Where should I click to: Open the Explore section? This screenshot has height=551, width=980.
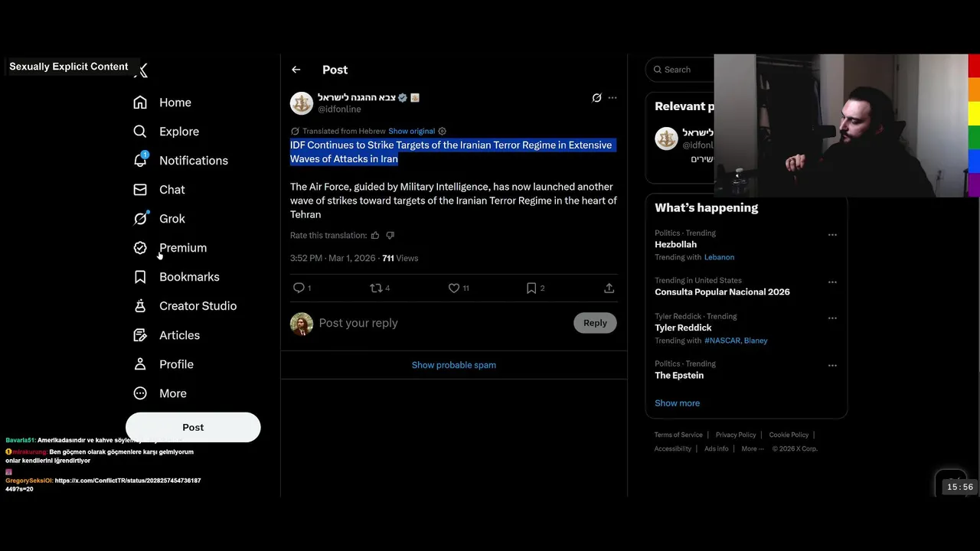pyautogui.click(x=166, y=132)
